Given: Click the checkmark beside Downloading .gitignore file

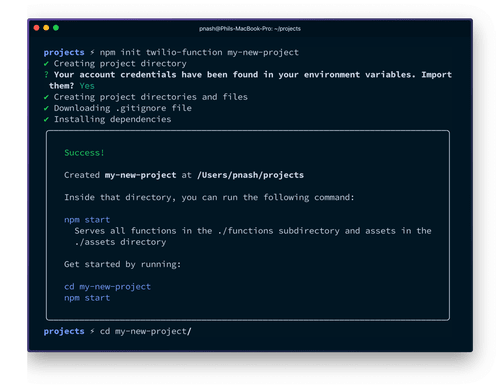Looking at the screenshot, I should (x=46, y=108).
